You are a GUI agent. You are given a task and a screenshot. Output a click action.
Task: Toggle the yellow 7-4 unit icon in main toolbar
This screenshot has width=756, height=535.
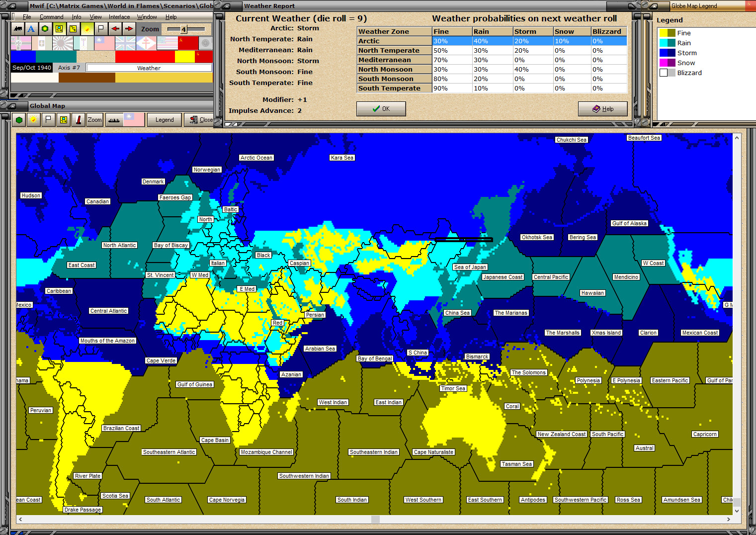(59, 29)
